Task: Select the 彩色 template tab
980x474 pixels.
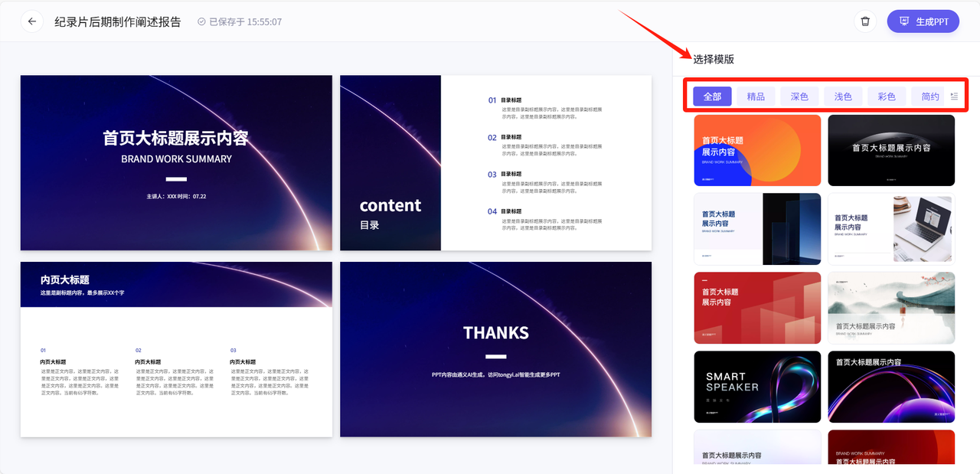Action: [x=887, y=96]
